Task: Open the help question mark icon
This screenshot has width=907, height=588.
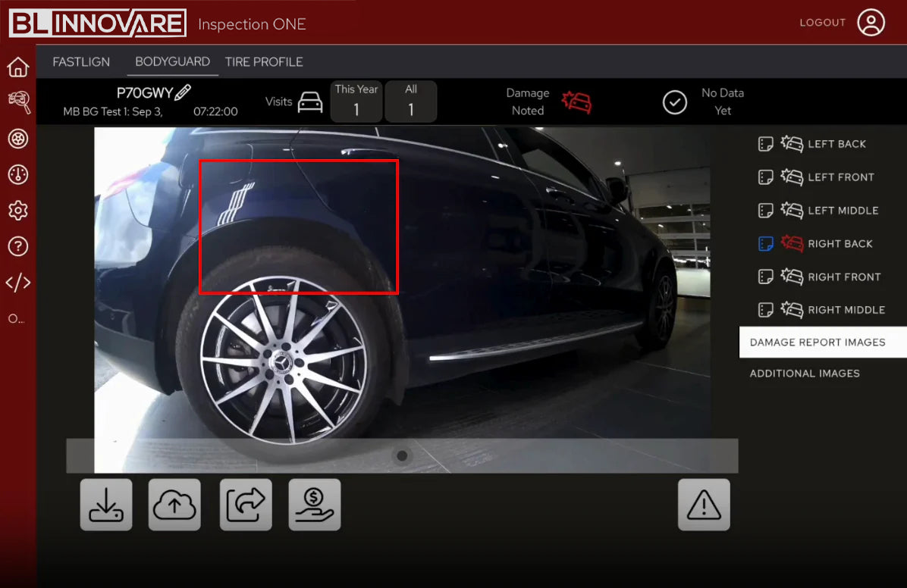Action: coord(17,246)
